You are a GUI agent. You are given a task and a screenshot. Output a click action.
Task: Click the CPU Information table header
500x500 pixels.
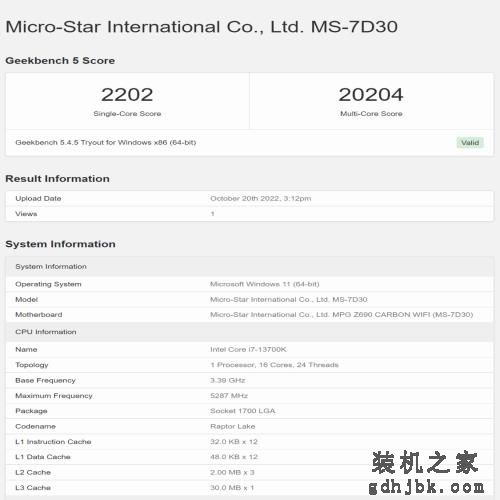point(249,332)
